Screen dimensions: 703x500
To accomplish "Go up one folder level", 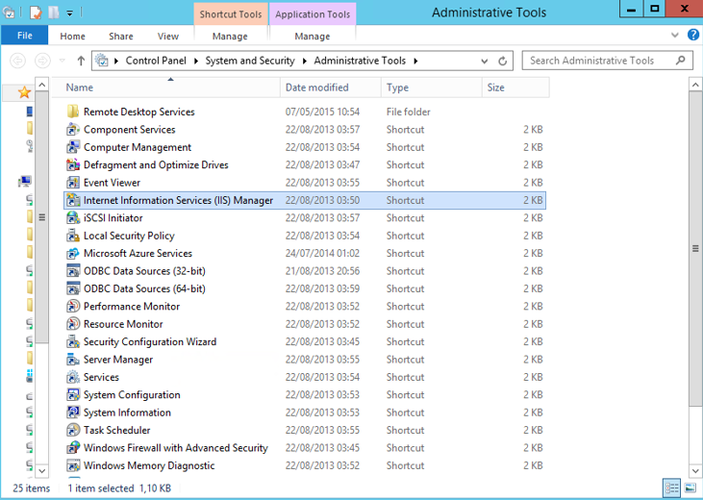I will point(81,61).
